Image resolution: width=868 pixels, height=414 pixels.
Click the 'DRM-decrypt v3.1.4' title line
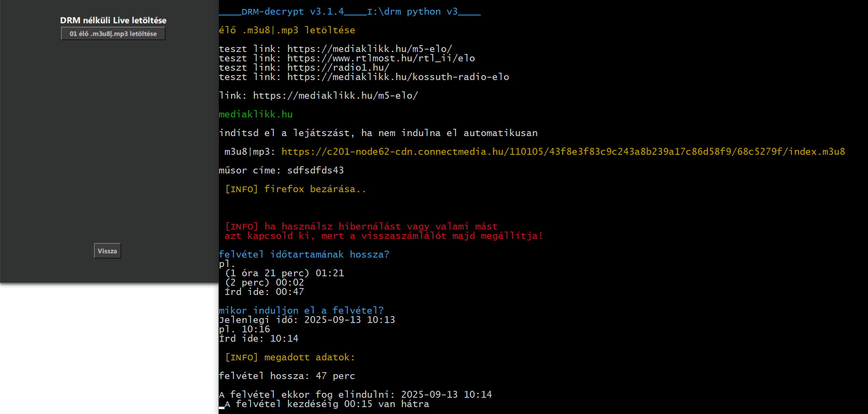(x=350, y=11)
